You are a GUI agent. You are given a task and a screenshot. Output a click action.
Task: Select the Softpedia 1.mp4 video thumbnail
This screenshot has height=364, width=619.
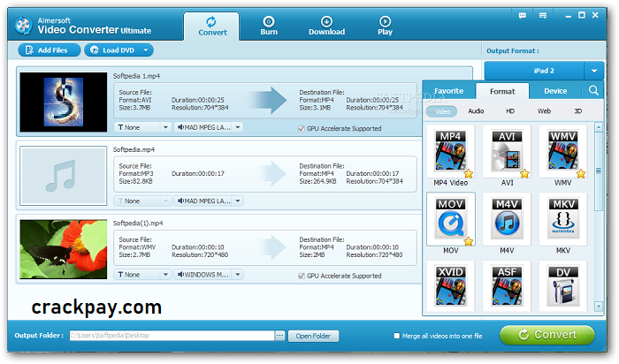click(x=64, y=102)
